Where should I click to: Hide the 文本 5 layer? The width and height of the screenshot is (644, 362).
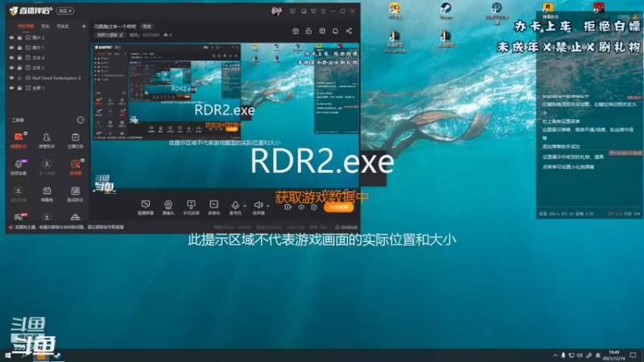[x=11, y=68]
